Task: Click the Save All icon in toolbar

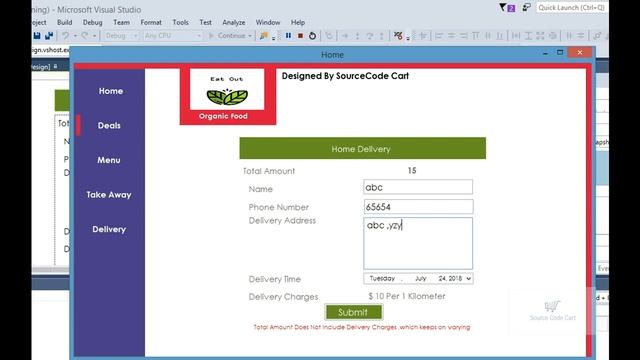Action: (49, 36)
